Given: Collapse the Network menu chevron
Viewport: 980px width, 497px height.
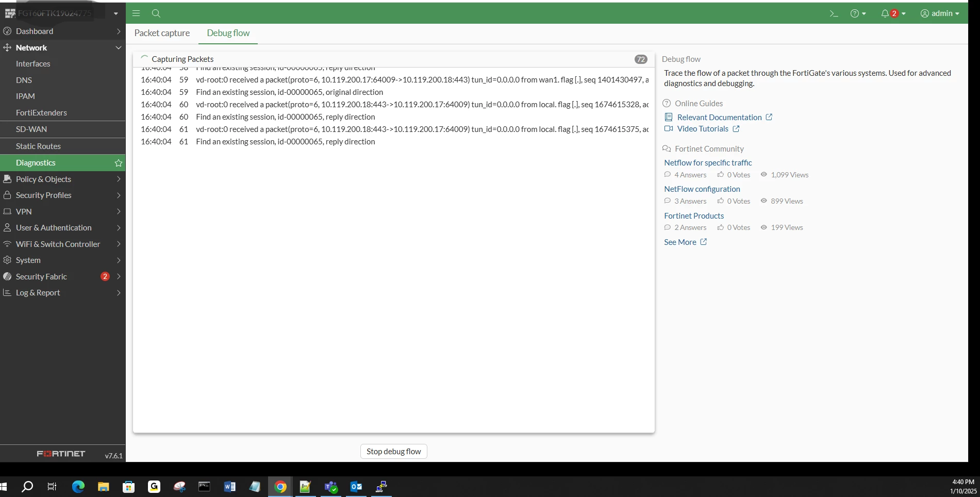Looking at the screenshot, I should [x=119, y=47].
